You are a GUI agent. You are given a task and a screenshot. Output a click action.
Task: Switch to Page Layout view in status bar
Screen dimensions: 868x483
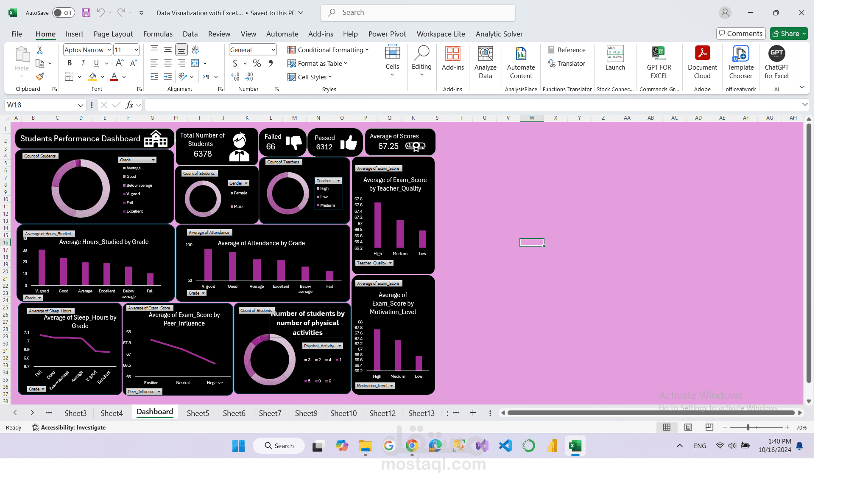pyautogui.click(x=688, y=427)
